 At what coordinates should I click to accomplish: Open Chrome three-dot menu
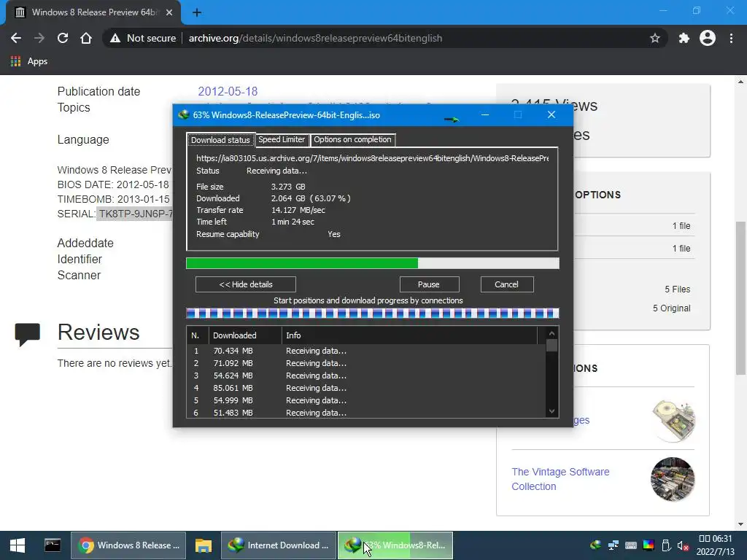point(731,38)
